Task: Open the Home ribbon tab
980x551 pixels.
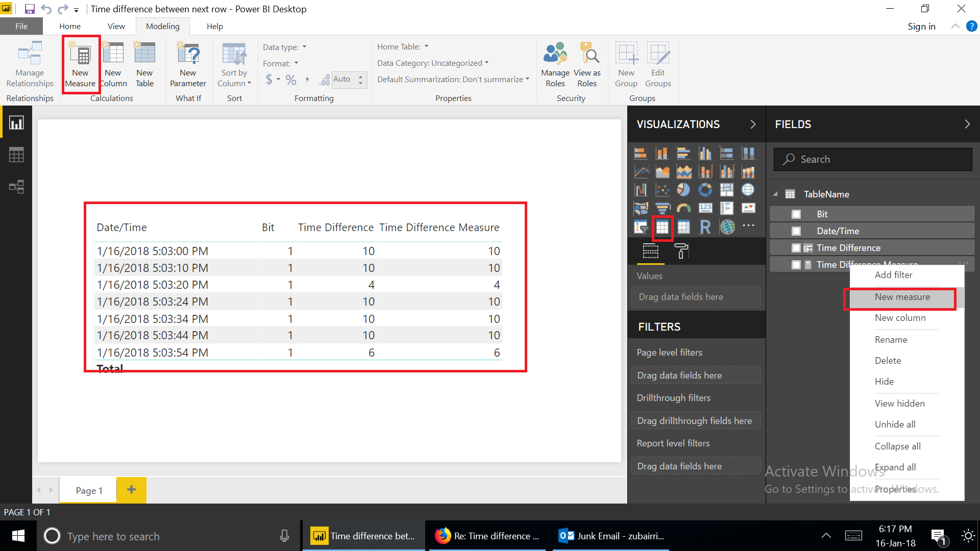Action: pos(70,27)
